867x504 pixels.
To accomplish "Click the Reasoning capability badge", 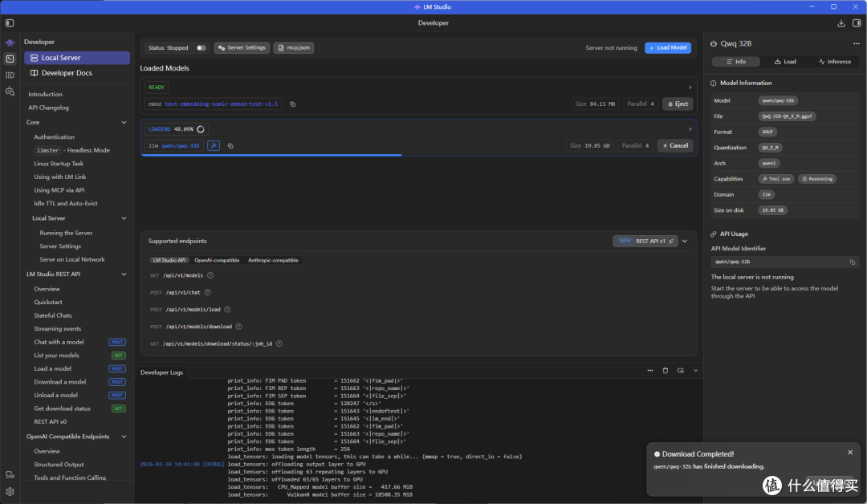I will pos(817,179).
